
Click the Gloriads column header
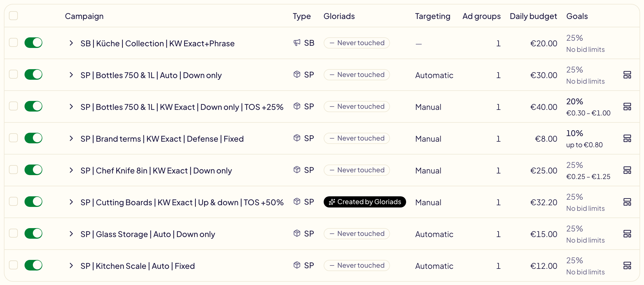click(x=339, y=16)
